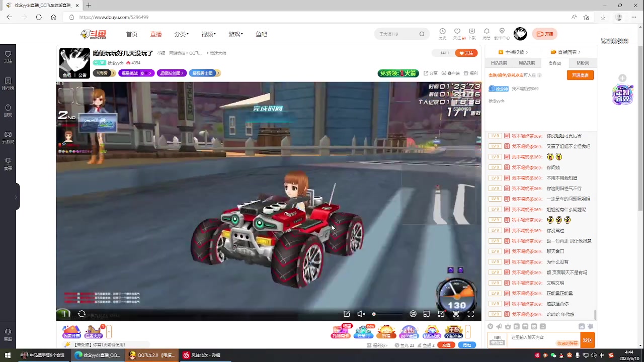644x362 pixels.
Task: Follow the streamer with 关注 button
Action: (466, 53)
